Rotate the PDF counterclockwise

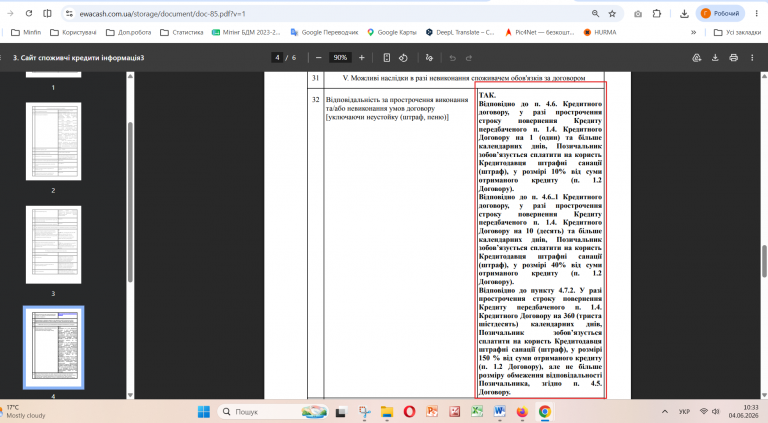click(403, 58)
